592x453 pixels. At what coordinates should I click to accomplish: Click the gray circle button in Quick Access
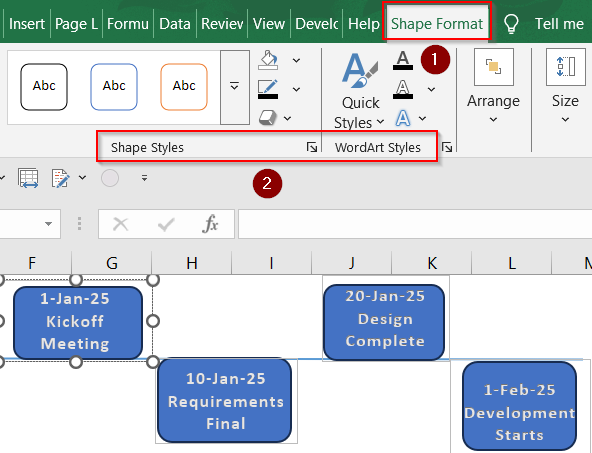coord(110,178)
